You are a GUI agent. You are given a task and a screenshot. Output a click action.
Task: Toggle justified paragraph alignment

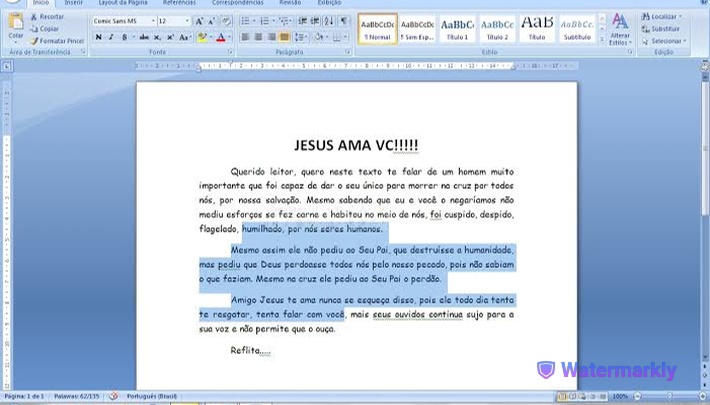(284, 37)
